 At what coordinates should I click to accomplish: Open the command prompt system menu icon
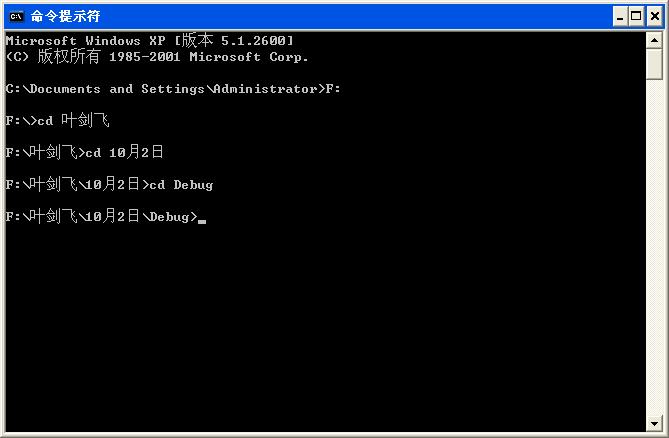click(x=16, y=16)
